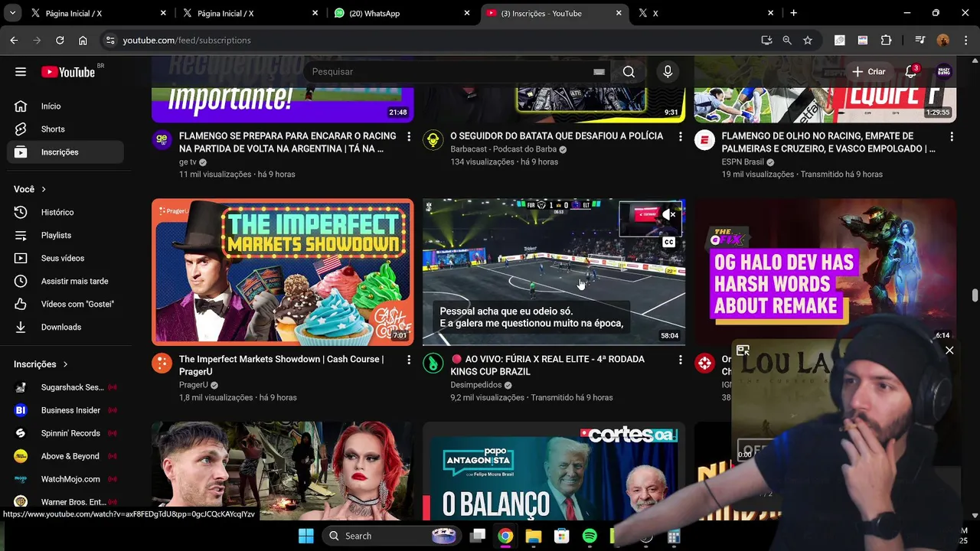Image resolution: width=980 pixels, height=551 pixels.
Task: Click the Criar button
Action: tap(869, 71)
